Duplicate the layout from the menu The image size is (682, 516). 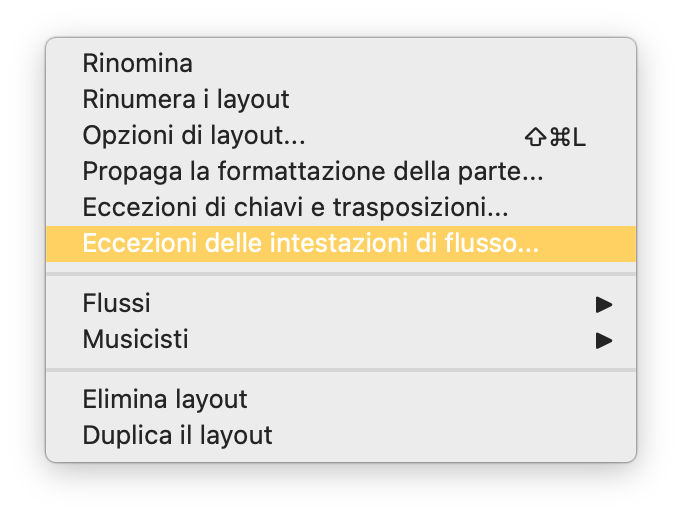pos(177,435)
